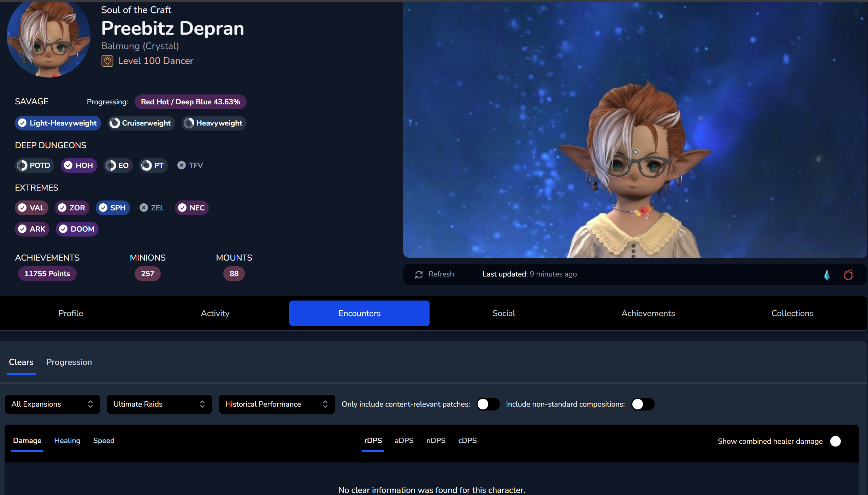Expand the Ultimate Raids dropdown
Screen dimensions: 868x495
pyautogui.click(x=159, y=404)
